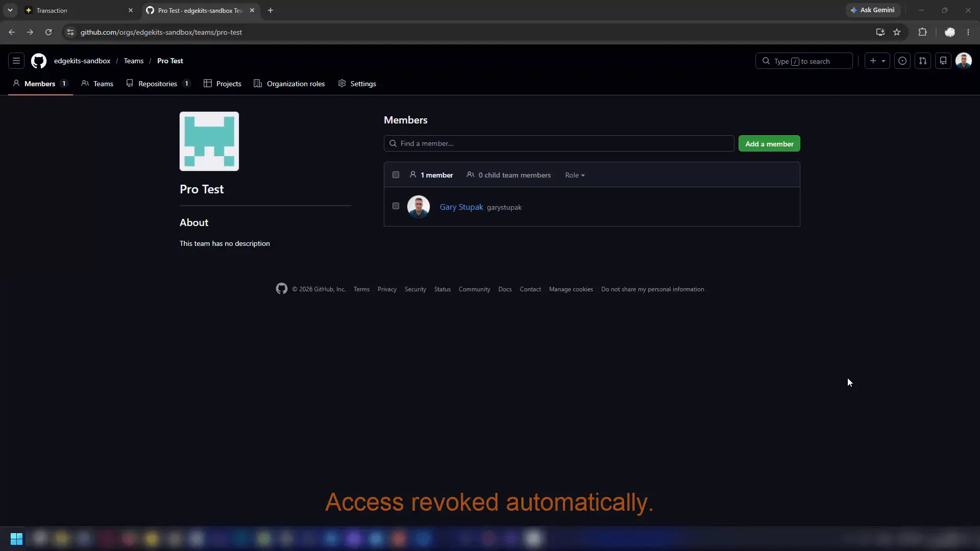Screen dimensions: 980x551
Task: Open the Windows Start menu
Action: [x=16, y=539]
